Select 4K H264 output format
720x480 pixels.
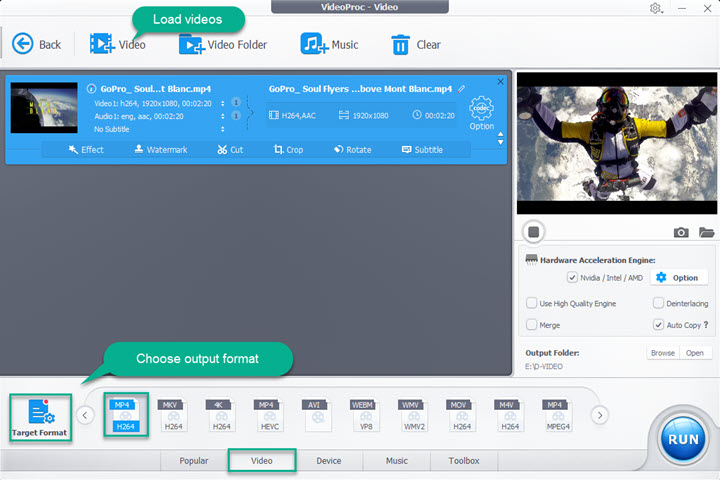point(221,415)
